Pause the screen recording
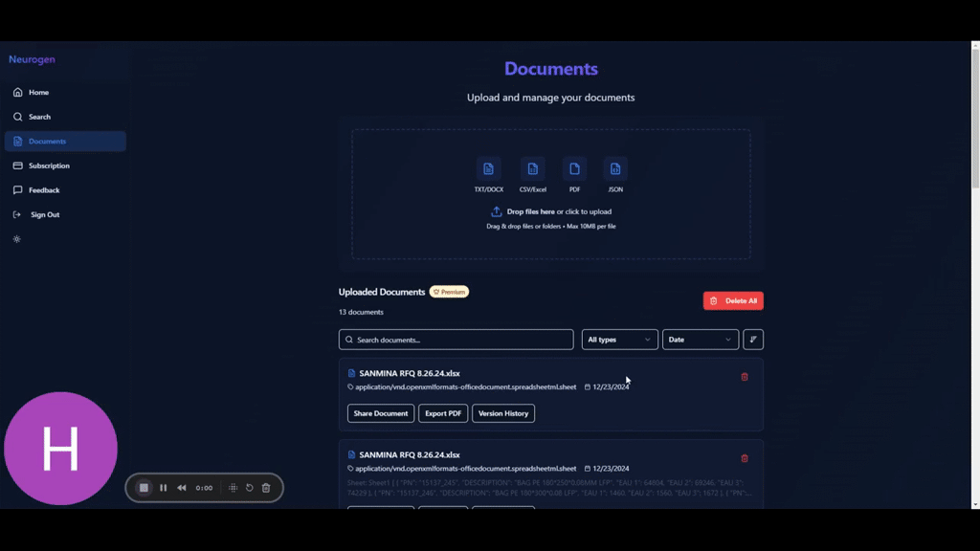This screenshot has width=980, height=551. 164,488
